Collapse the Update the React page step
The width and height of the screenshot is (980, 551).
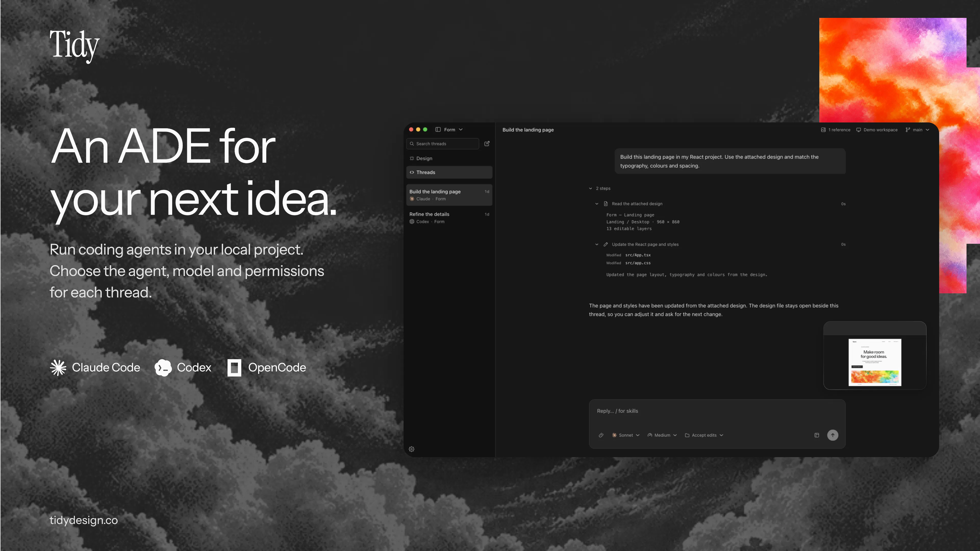coord(597,244)
